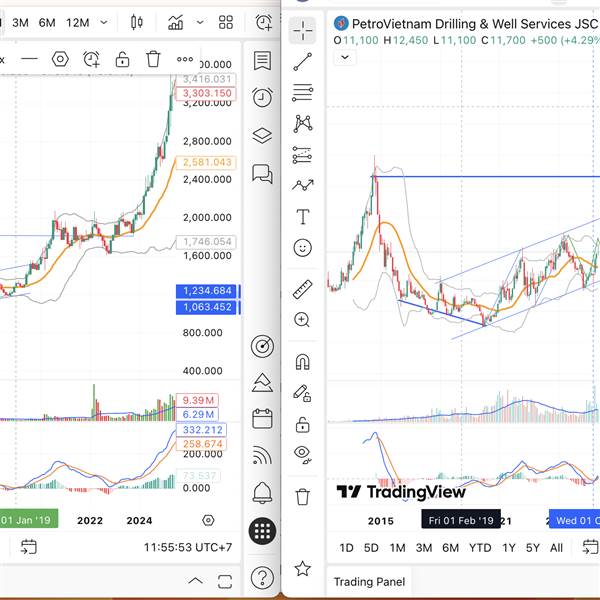Set range to 5D

[371, 548]
